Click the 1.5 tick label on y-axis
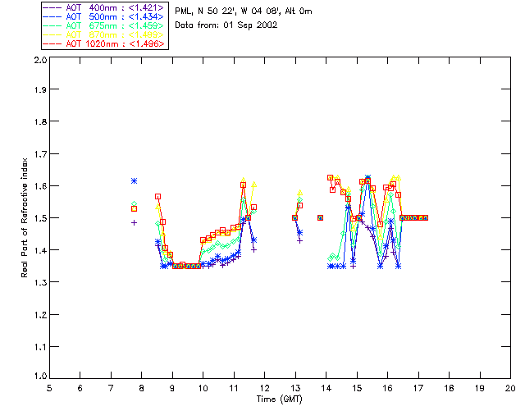 click(39, 218)
